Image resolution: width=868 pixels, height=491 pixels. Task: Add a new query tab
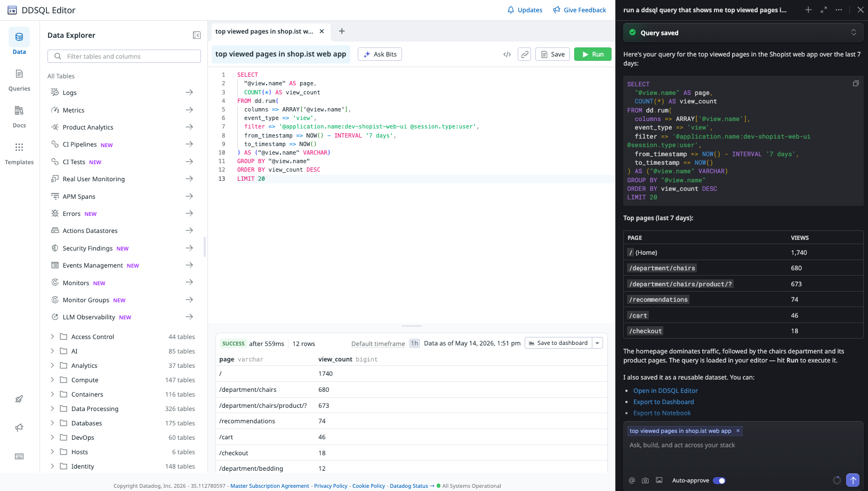tap(342, 31)
